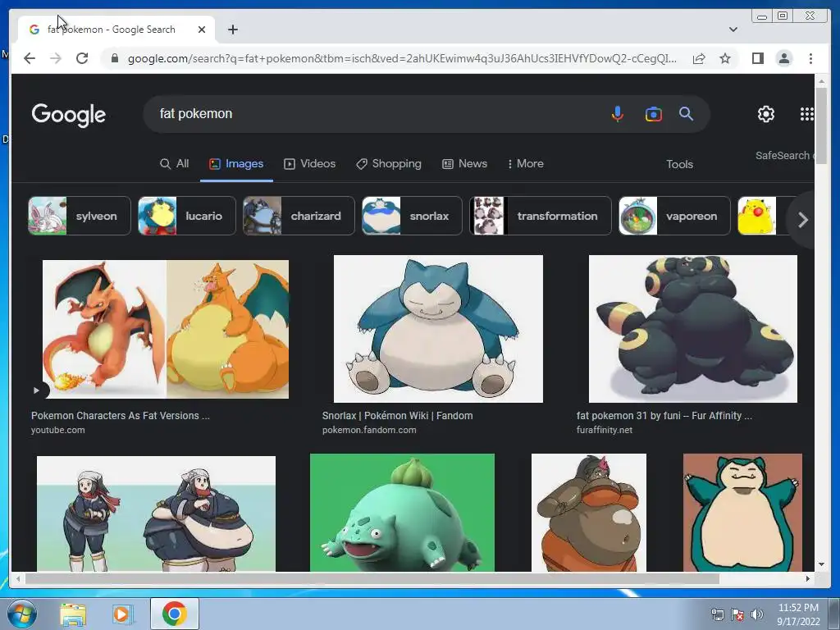Image resolution: width=840 pixels, height=630 pixels.
Task: Filter by the lucario chip
Action: tap(187, 216)
